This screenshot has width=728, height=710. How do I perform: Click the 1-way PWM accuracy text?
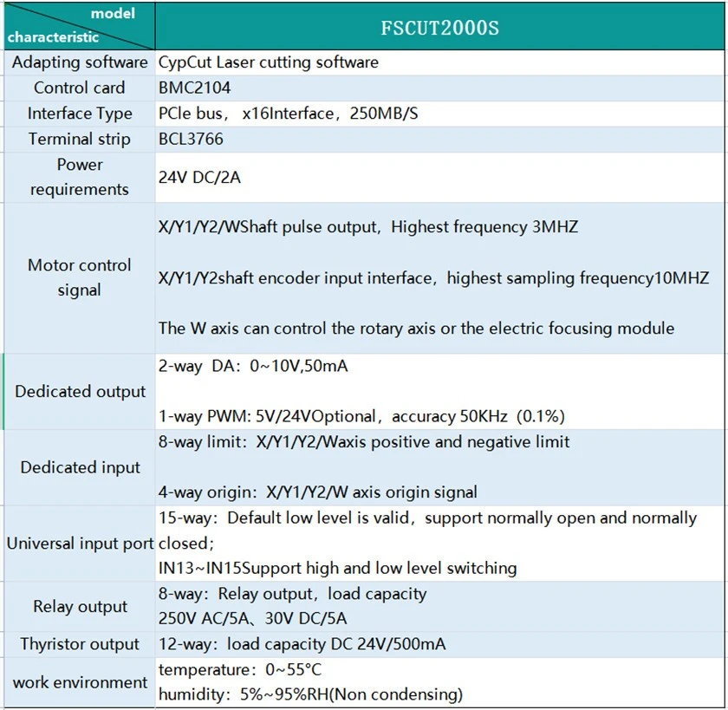[361, 416]
